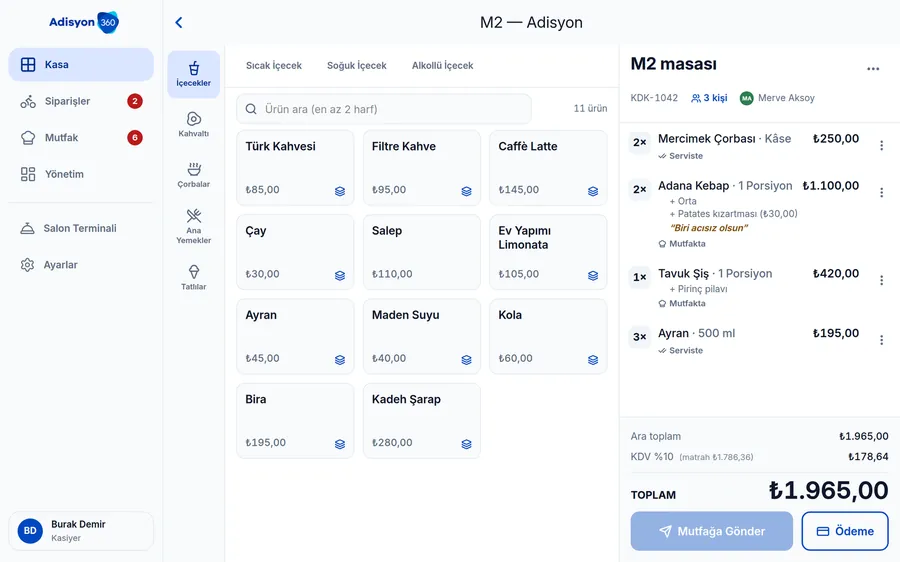Add Salep product card

(x=421, y=252)
